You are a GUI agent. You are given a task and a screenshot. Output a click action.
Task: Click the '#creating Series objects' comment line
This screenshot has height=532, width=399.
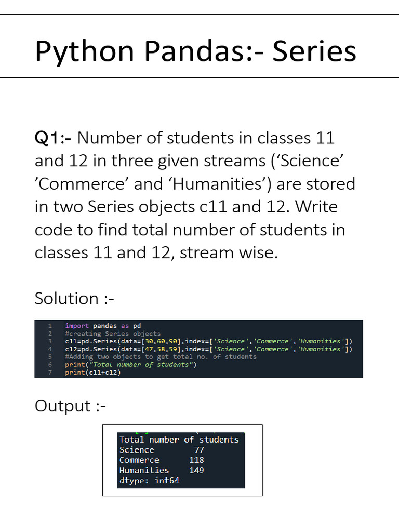point(113,334)
